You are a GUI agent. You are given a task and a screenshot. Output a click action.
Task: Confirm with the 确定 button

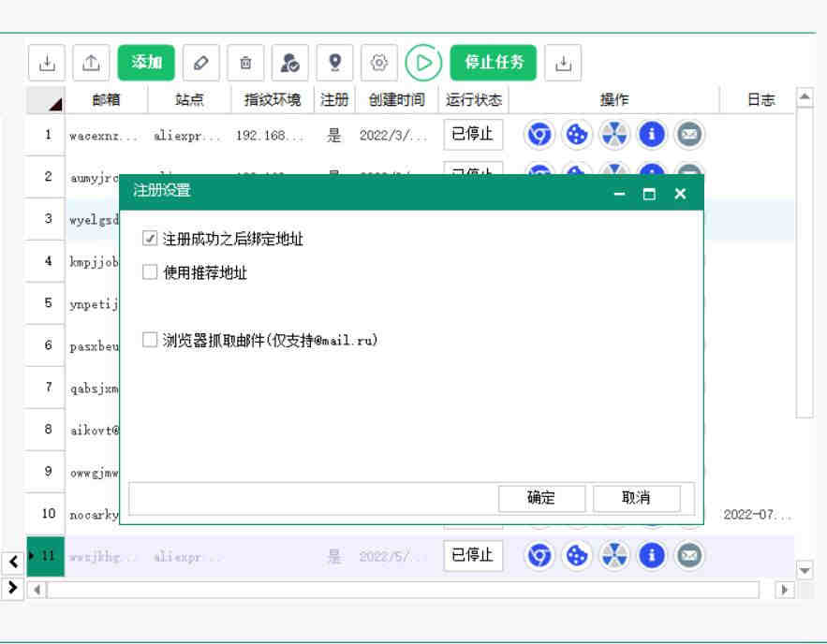pyautogui.click(x=541, y=498)
